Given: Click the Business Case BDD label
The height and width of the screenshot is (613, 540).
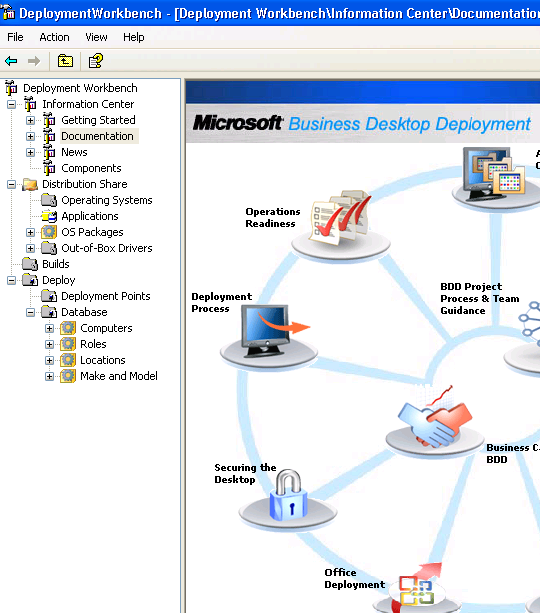Looking at the screenshot, I should pyautogui.click(x=513, y=453).
